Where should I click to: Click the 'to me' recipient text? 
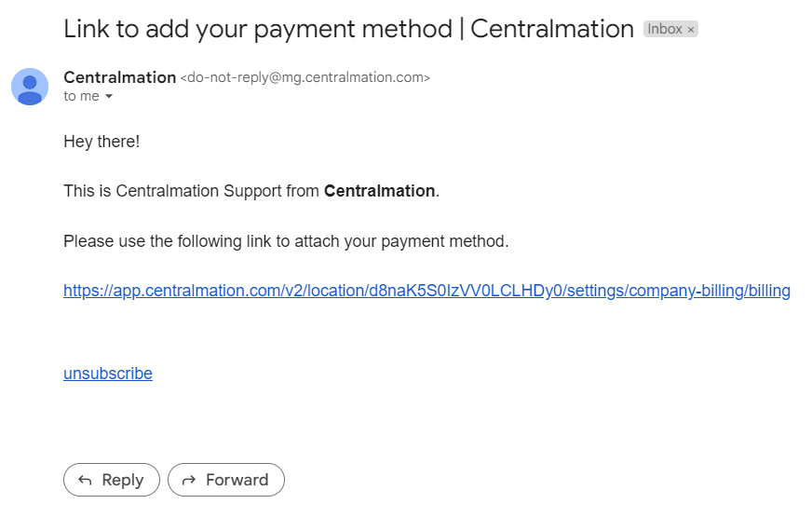pyautogui.click(x=81, y=97)
